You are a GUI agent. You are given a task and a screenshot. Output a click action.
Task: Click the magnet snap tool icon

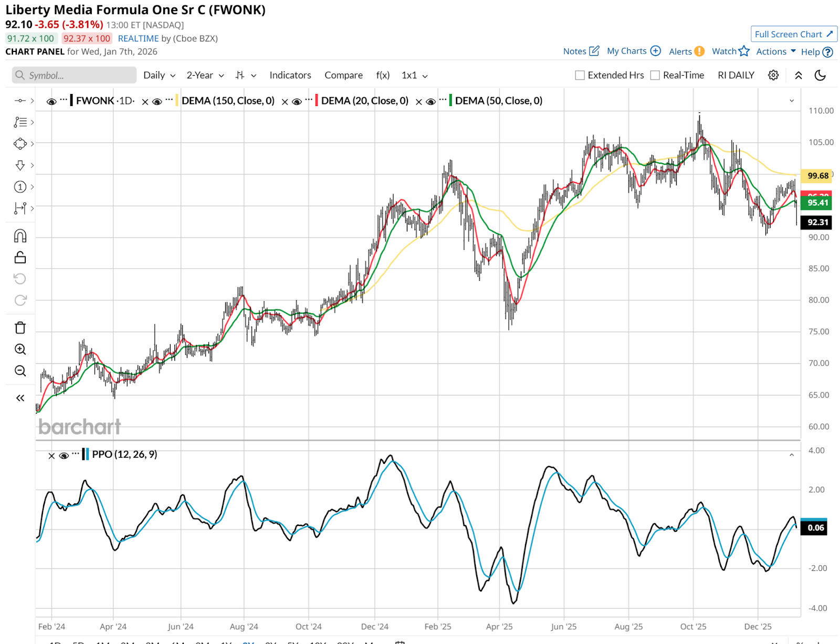click(20, 236)
